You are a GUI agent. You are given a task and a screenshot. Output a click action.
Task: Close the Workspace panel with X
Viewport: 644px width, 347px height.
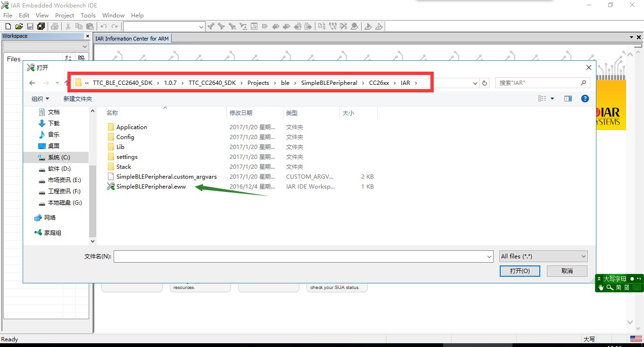pos(87,36)
